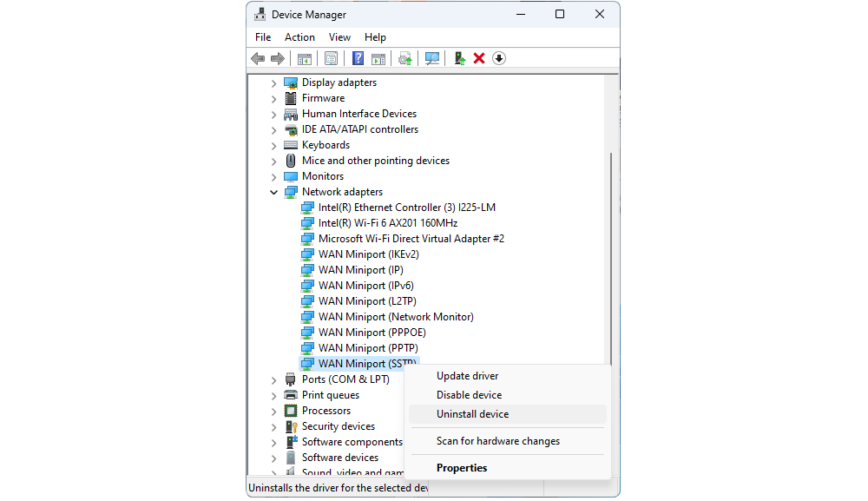868x501 pixels.
Task: Click the Processors category icon
Action: point(291,411)
